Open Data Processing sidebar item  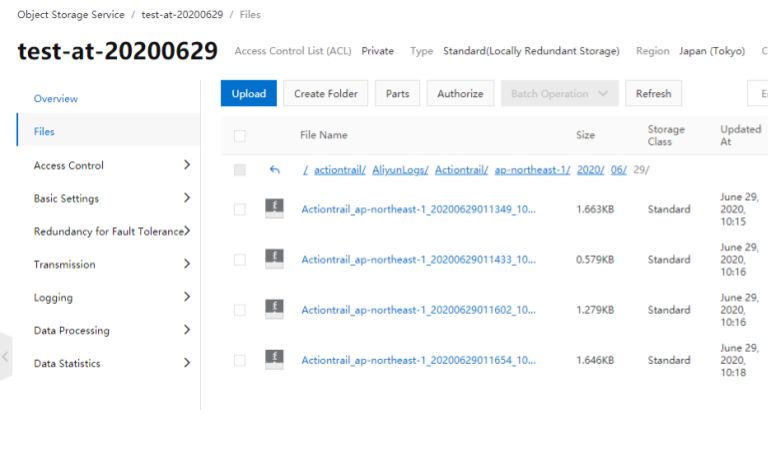tap(71, 331)
